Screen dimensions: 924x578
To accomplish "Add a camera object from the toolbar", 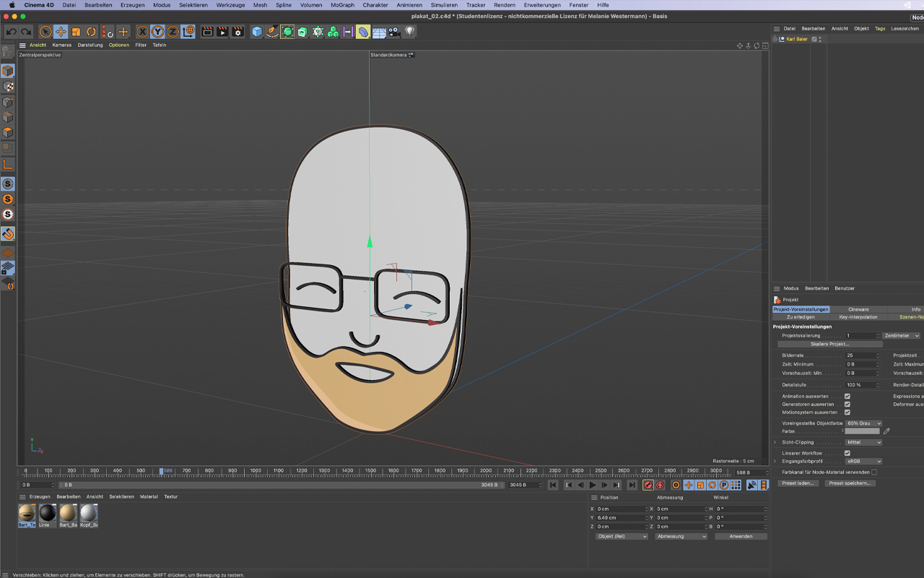I will pos(394,32).
